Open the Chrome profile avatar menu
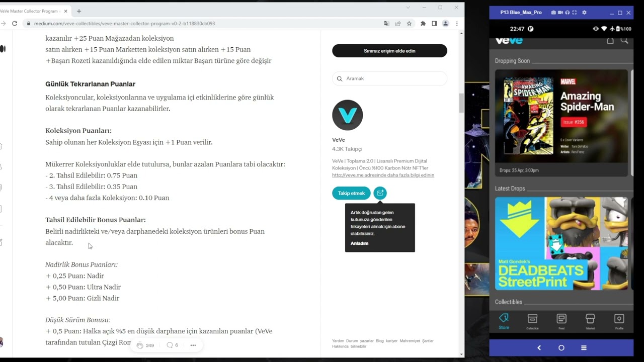Image resolution: width=644 pixels, height=362 pixels. [x=445, y=23]
